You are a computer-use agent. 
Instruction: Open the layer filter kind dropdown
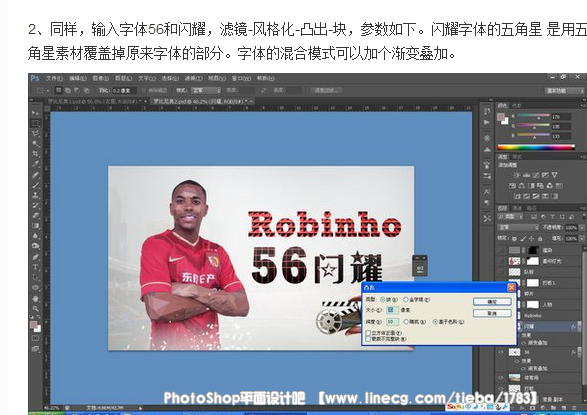[511, 217]
